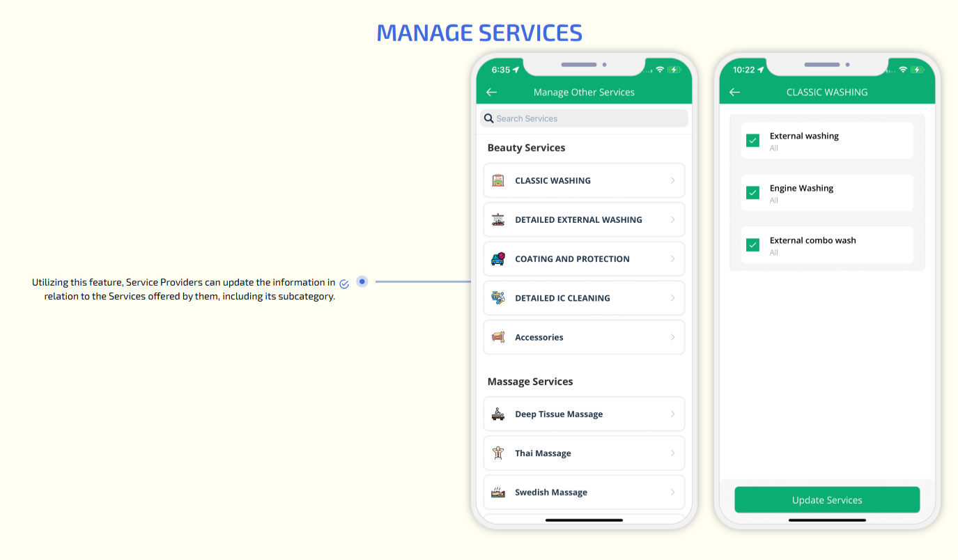Expand the Classic Washing row chevron

[672, 180]
